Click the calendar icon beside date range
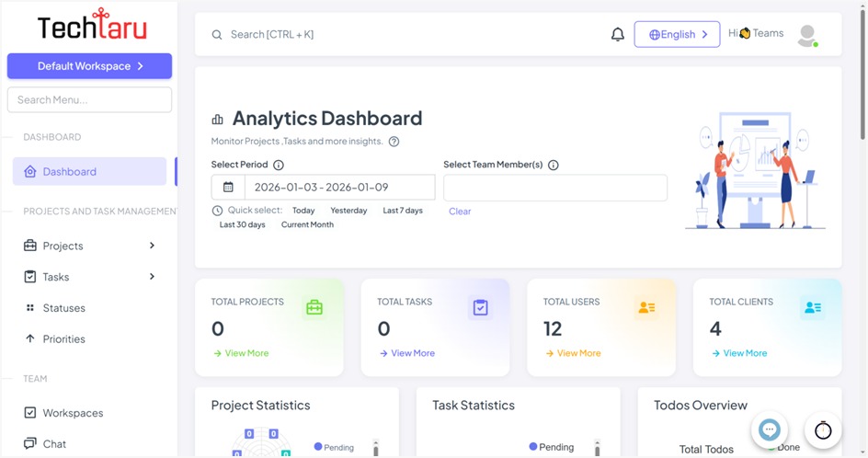The width and height of the screenshot is (868, 458). (228, 188)
